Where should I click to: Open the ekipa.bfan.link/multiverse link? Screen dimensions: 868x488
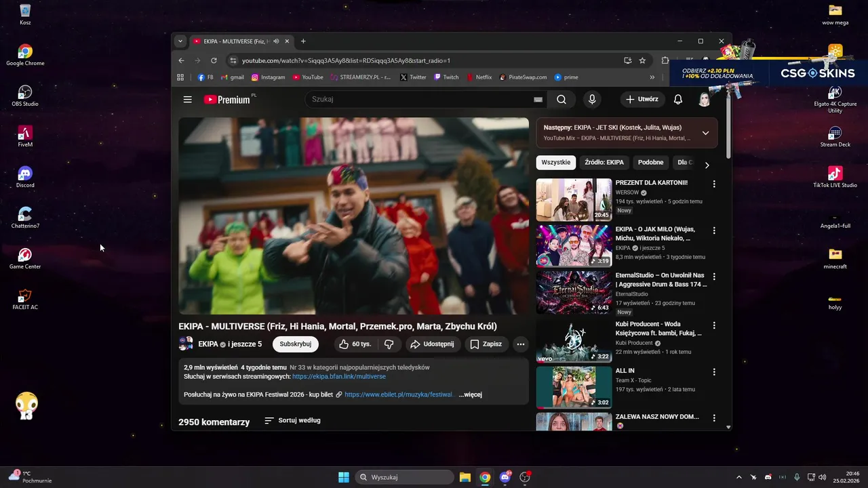(x=339, y=376)
